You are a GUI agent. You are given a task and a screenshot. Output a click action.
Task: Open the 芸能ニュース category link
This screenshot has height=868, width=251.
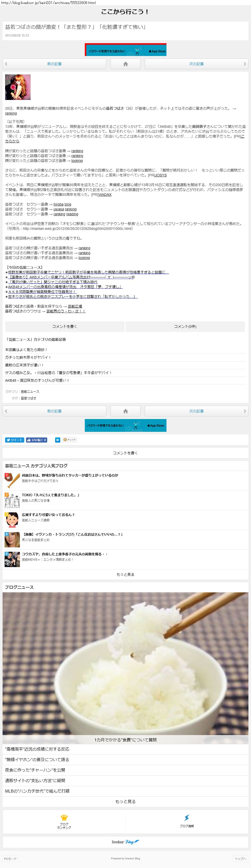[x=30, y=391]
